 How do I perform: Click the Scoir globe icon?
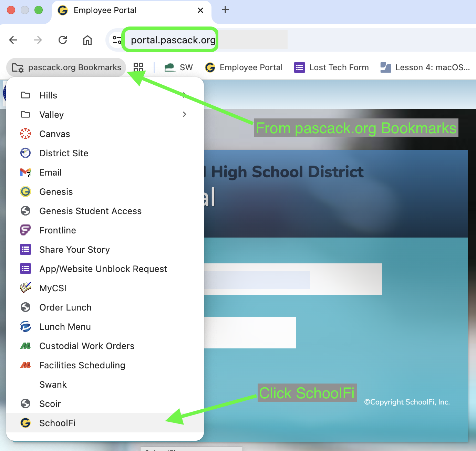point(25,403)
